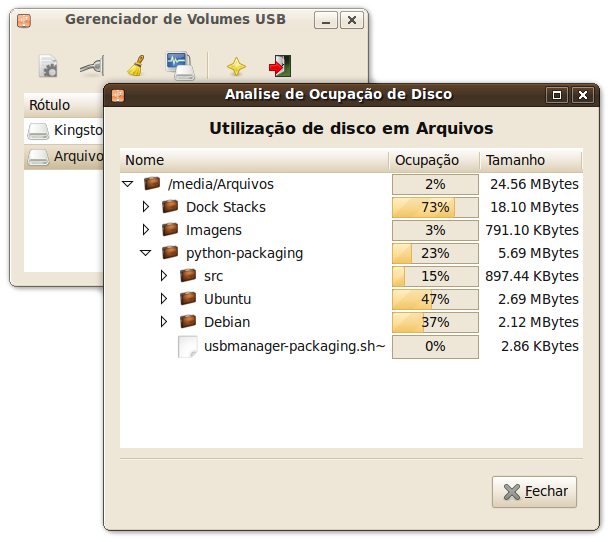Close the Analise de Ocupação de Disco dialog
The image size is (611, 542).
[583, 95]
